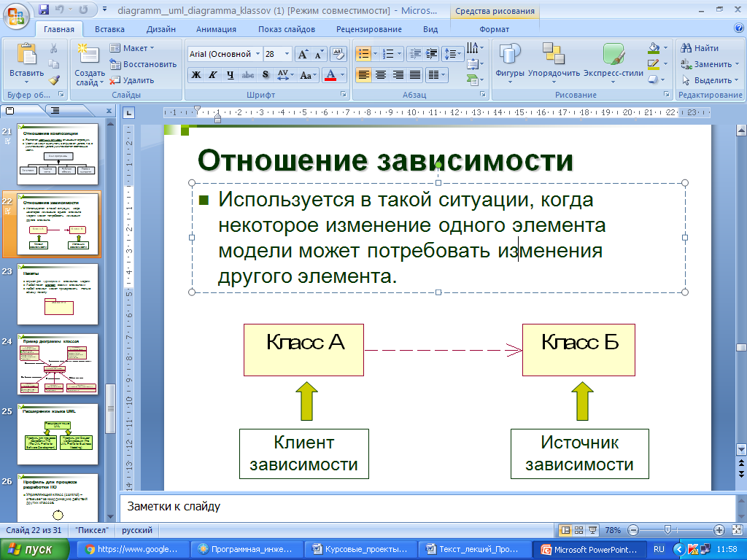The height and width of the screenshot is (560, 747).
Task: Increase font size with large A icon
Action: 303,54
